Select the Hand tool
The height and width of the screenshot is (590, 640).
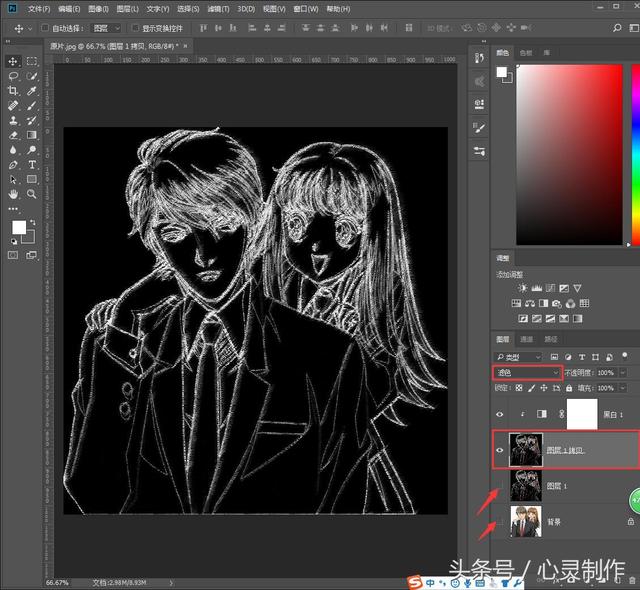[13, 194]
